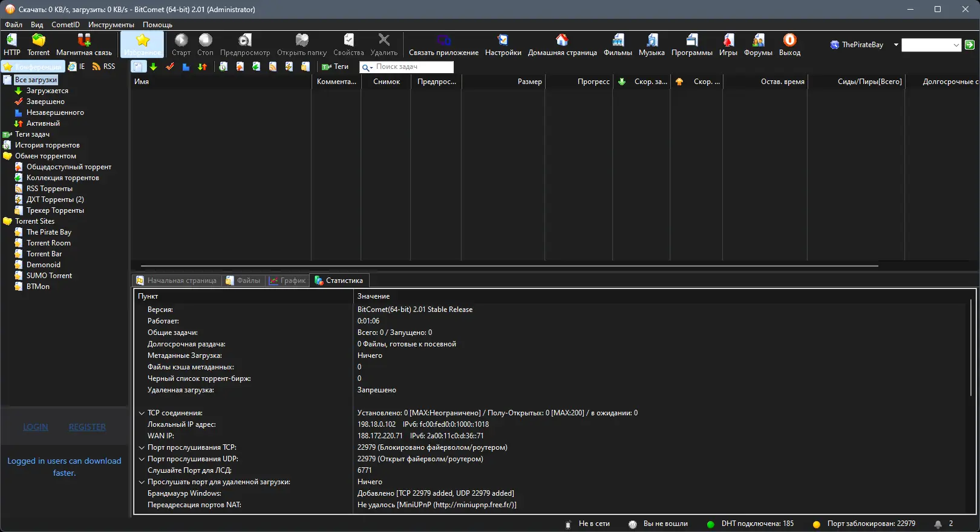Sort task list by Размер column
This screenshot has height=532, width=980.
[x=503, y=82]
